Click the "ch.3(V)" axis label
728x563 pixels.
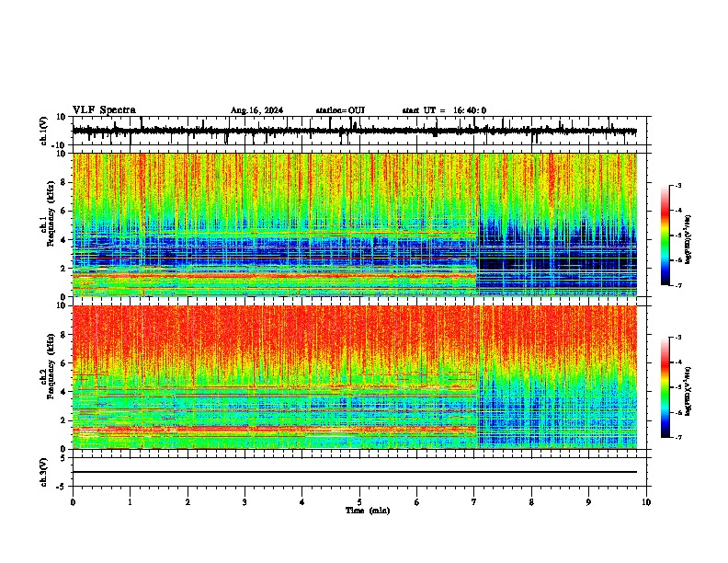[44, 472]
